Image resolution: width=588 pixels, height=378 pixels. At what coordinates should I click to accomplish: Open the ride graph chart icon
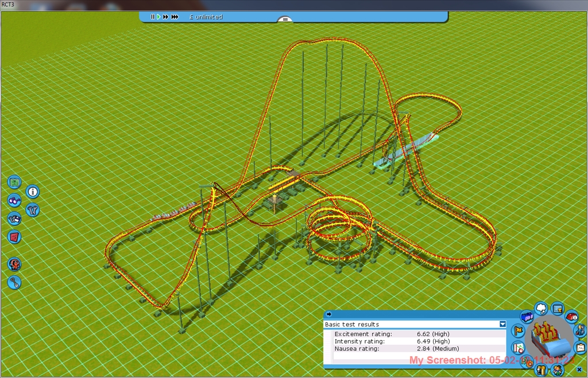click(x=581, y=348)
